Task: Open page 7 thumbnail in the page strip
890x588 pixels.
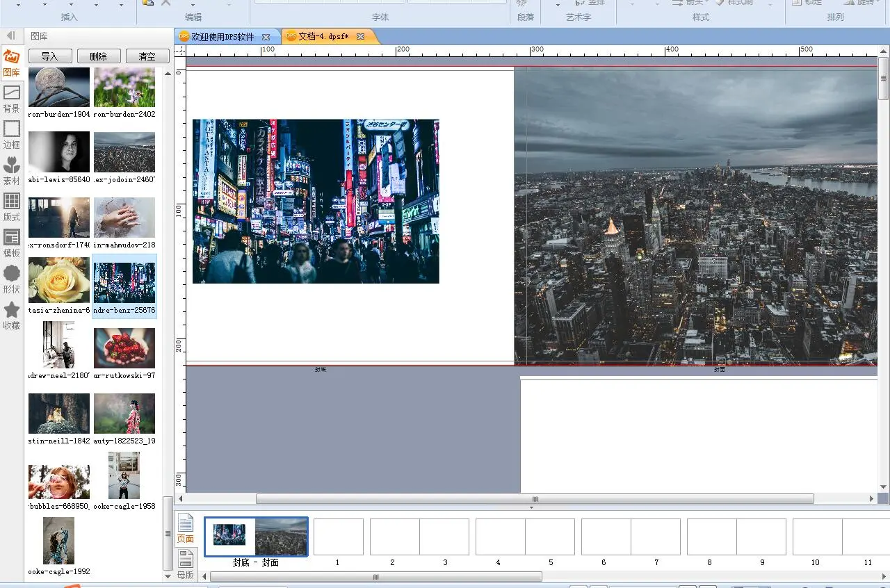Action: (x=656, y=537)
